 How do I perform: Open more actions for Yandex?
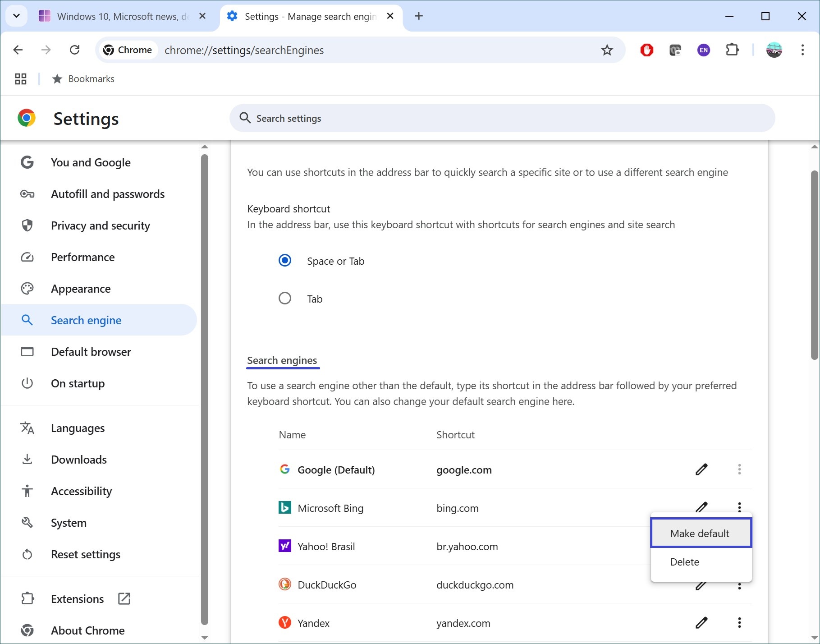pos(739,623)
